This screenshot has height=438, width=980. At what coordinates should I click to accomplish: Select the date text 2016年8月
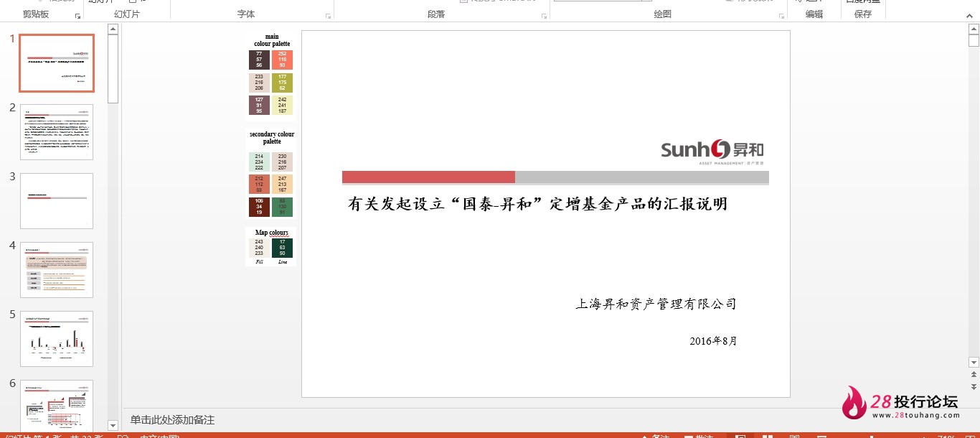(x=713, y=341)
